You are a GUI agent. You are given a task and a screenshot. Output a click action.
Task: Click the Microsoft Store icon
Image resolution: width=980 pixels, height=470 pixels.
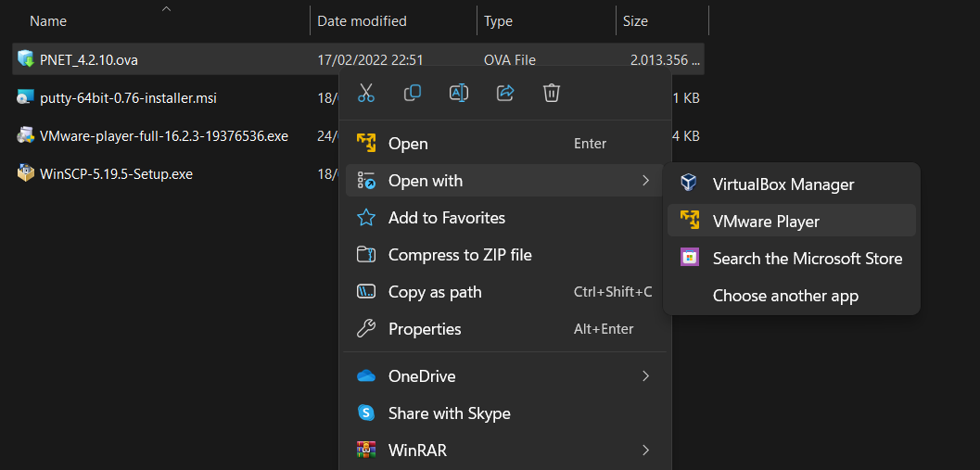coord(689,258)
